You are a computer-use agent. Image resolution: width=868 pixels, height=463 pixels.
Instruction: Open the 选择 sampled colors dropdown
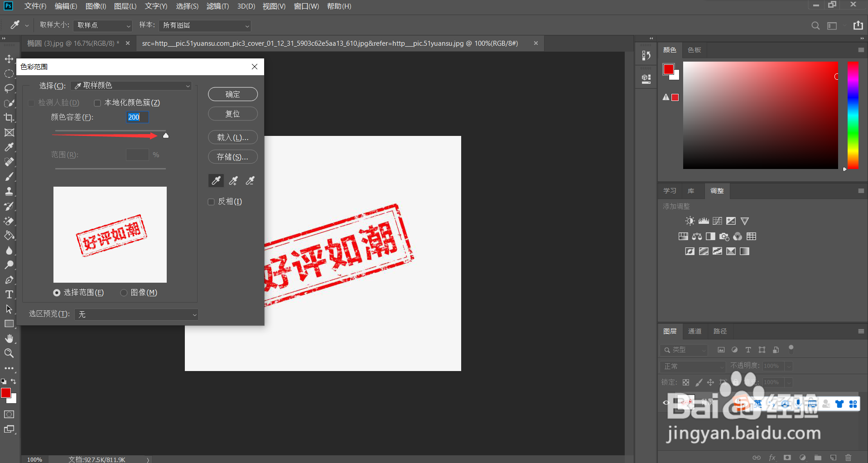(x=131, y=86)
